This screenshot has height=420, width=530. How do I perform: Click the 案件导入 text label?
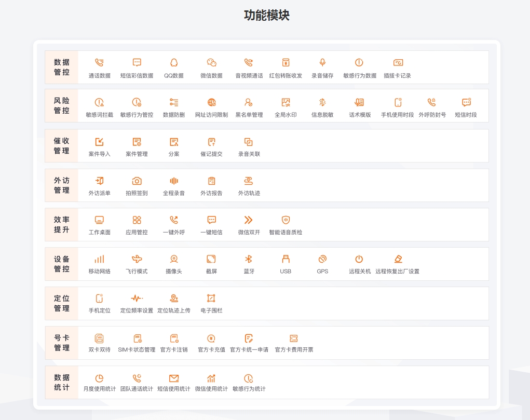(x=99, y=154)
